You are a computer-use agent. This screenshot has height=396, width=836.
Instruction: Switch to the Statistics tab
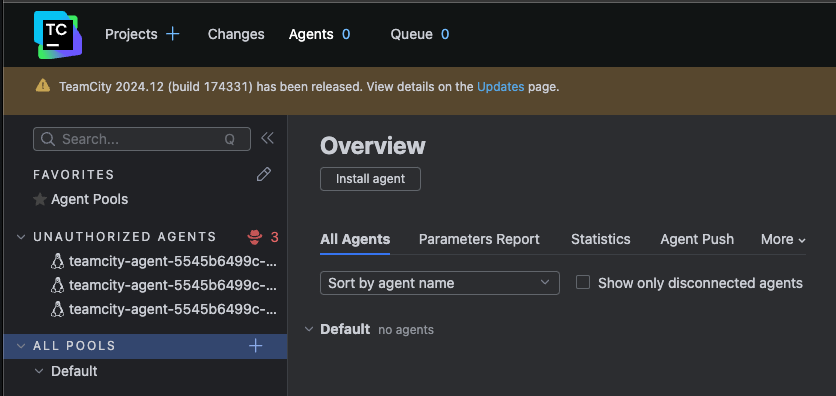600,240
